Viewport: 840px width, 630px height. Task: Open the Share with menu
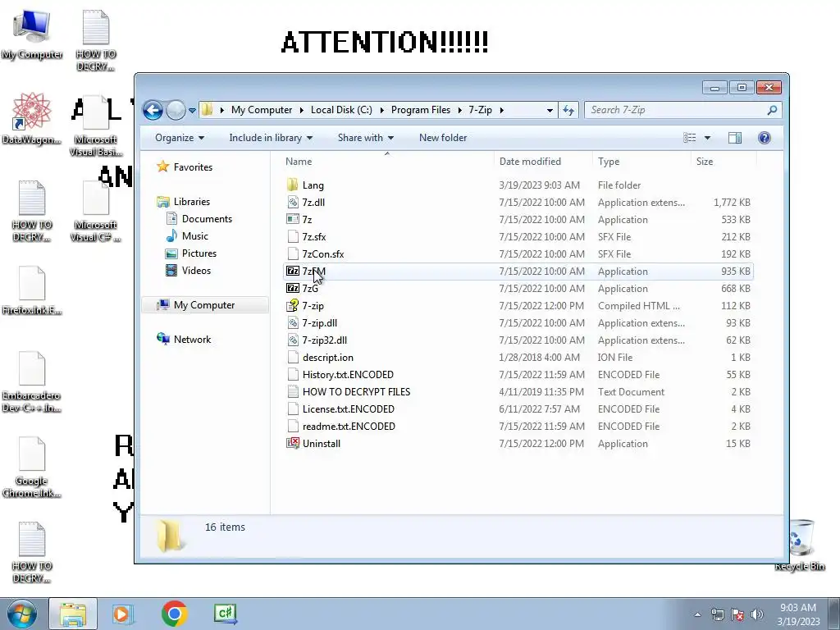365,138
